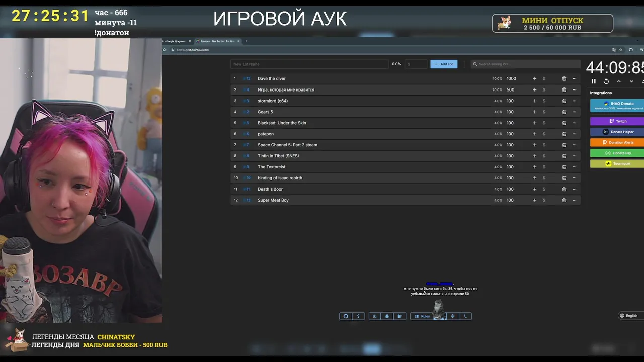Add amount to the Death's door lot
Screen dimensions: 644x362
point(534,190)
